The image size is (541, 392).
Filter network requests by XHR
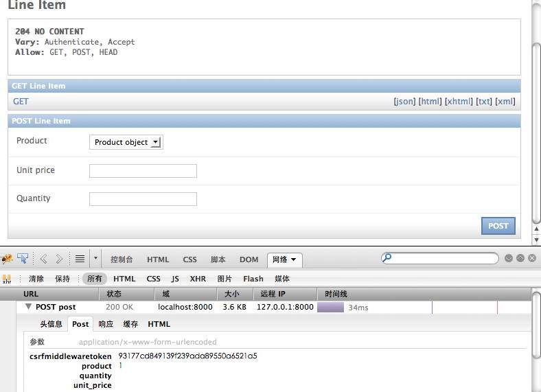click(x=198, y=279)
